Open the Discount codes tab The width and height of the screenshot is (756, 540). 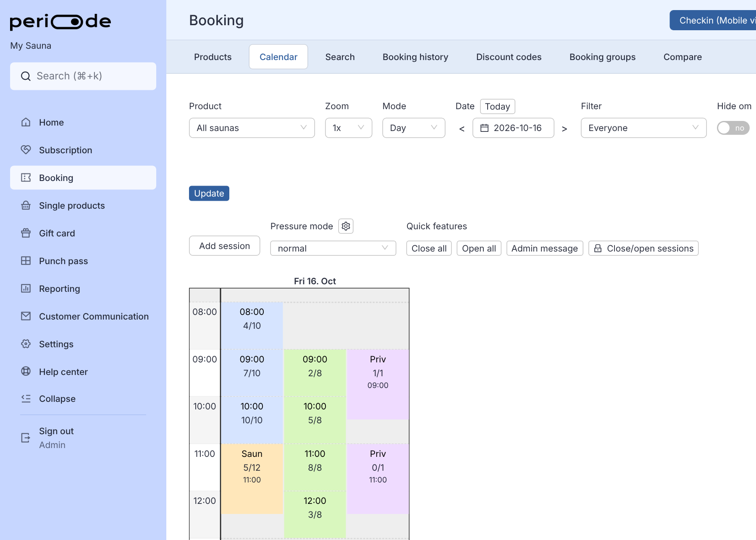pyautogui.click(x=509, y=57)
